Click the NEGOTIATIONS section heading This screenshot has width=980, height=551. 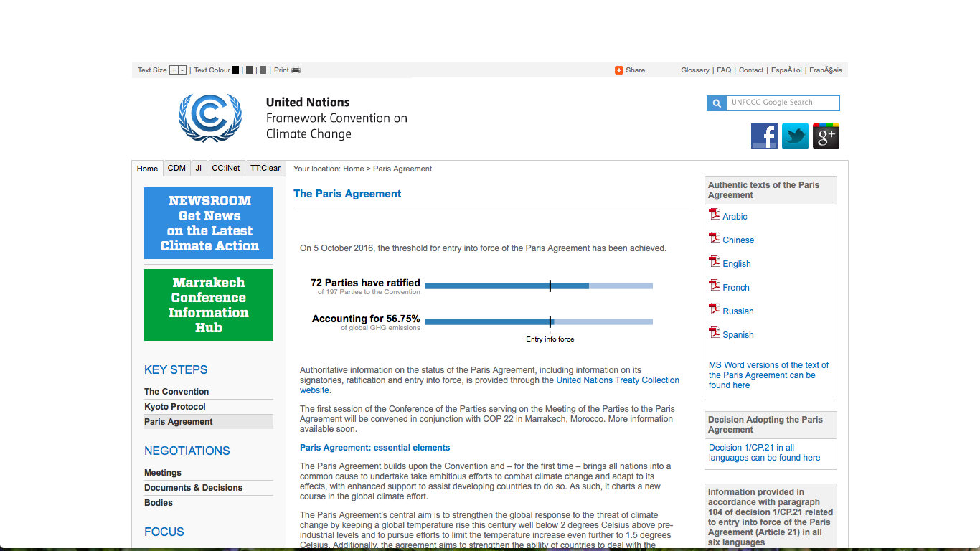pyautogui.click(x=187, y=451)
